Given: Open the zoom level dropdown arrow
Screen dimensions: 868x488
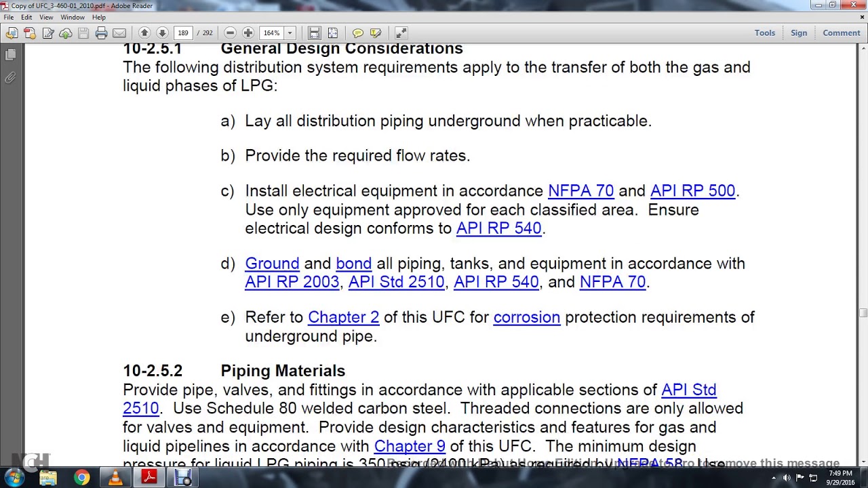Looking at the screenshot, I should pyautogui.click(x=290, y=33).
